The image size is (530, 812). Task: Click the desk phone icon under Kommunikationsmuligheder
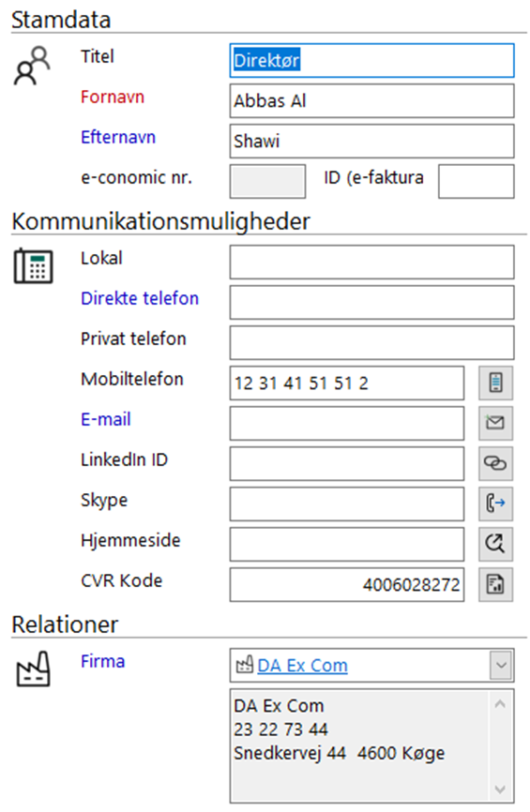click(33, 265)
